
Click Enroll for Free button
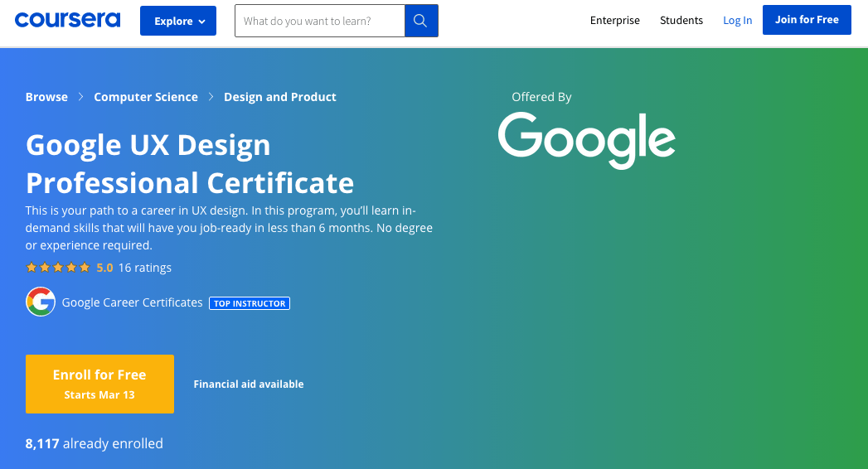[99, 384]
